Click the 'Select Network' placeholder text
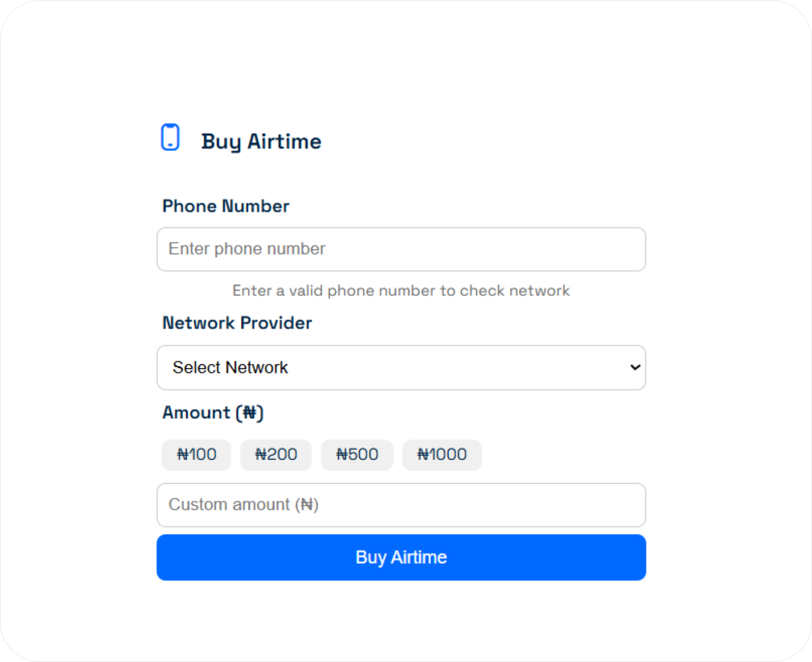The height and width of the screenshot is (662, 812). (x=230, y=367)
